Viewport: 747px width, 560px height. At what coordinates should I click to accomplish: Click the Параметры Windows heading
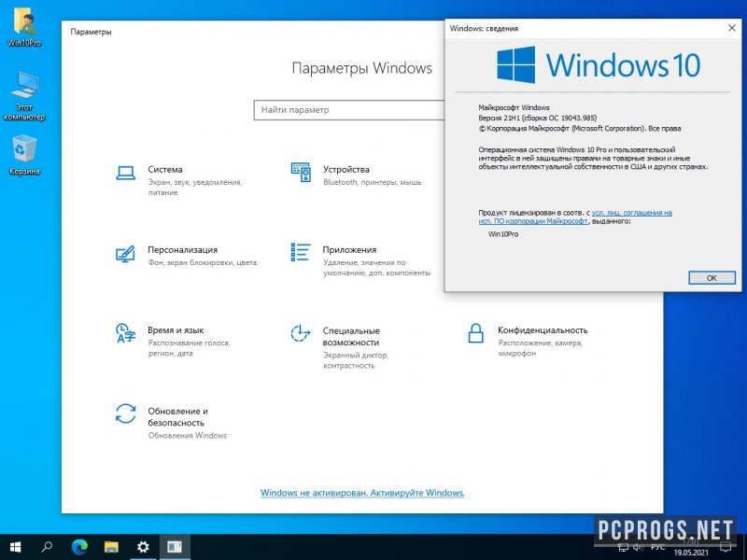pos(362,68)
